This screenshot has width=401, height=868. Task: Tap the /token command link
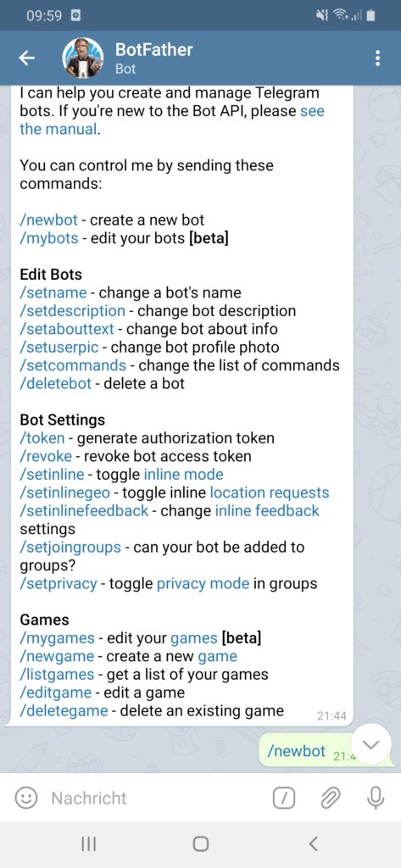click(x=42, y=438)
